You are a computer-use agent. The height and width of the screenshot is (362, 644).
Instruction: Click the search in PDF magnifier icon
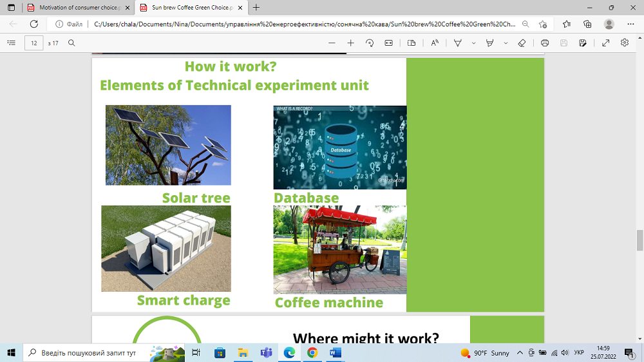71,43
